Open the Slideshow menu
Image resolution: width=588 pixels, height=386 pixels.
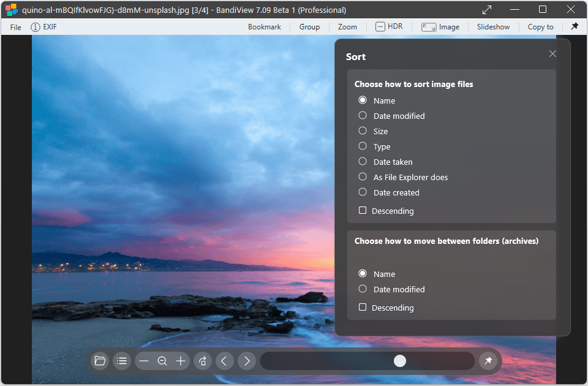[493, 27]
